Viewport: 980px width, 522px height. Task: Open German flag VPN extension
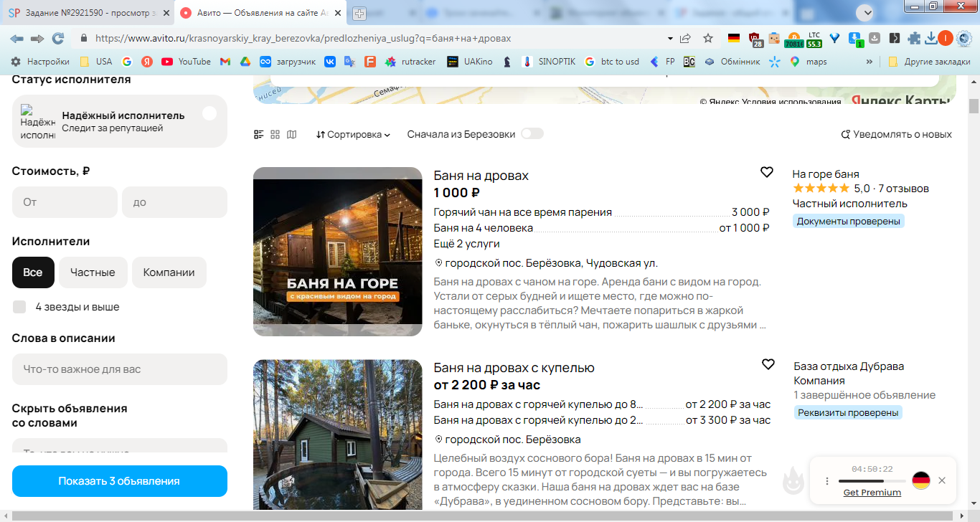point(734,39)
